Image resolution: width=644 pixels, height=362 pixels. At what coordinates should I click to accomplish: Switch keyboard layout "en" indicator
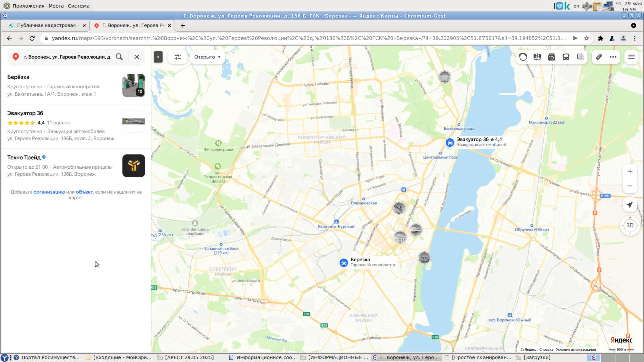coord(576,6)
